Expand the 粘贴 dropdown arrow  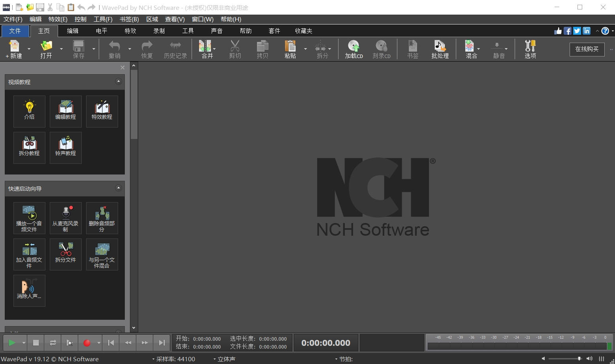click(305, 49)
